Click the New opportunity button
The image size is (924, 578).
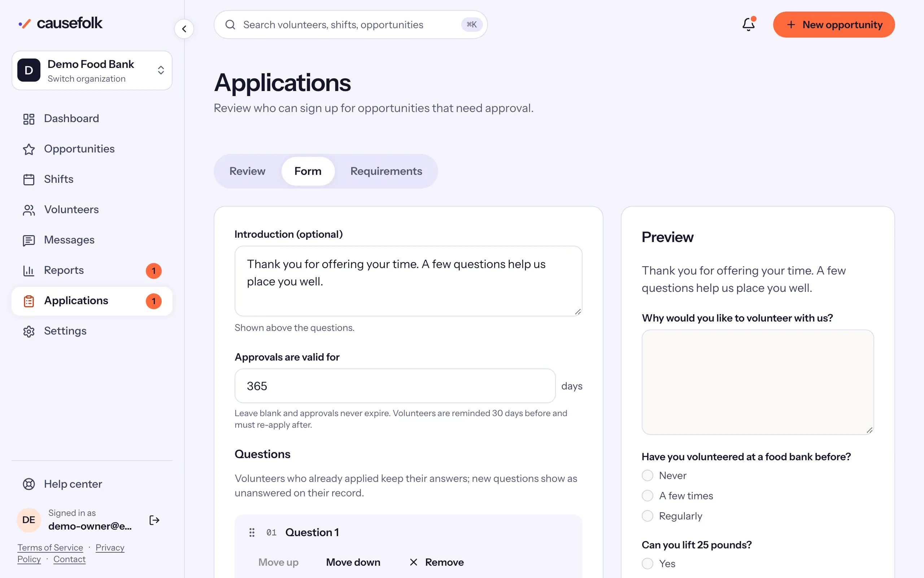coord(834,25)
